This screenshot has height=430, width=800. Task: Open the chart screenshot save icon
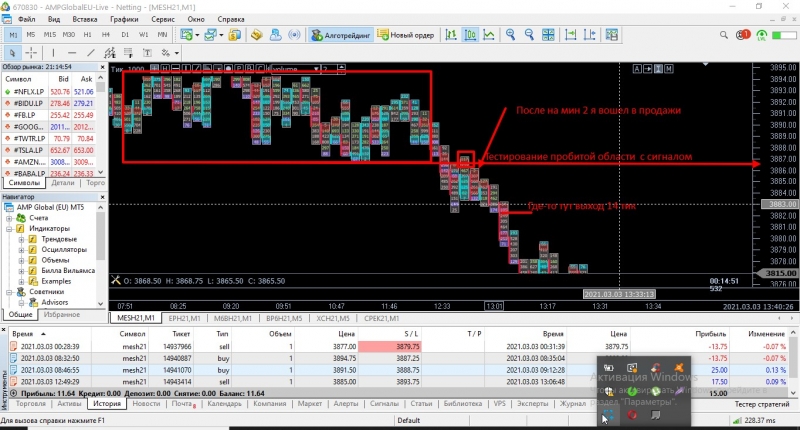[x=611, y=35]
